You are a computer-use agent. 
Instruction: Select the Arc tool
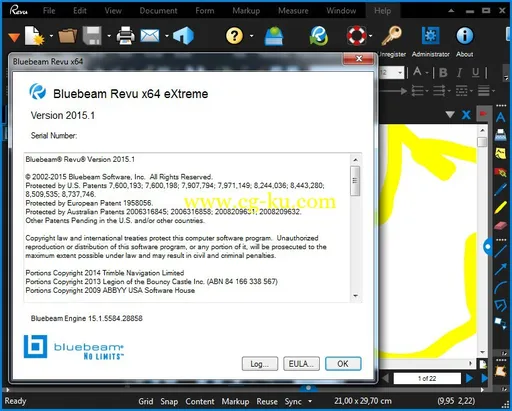click(x=501, y=287)
